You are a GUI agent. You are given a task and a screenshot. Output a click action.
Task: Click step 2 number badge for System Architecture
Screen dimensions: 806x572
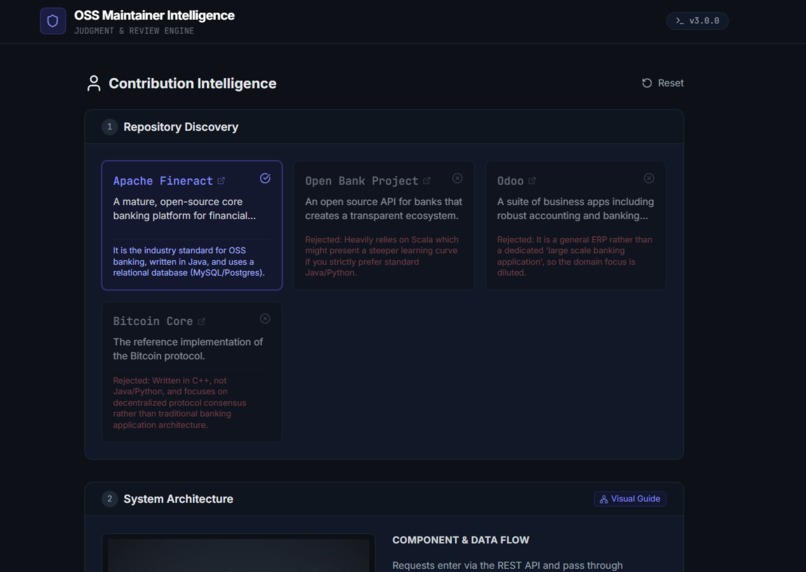[109, 499]
